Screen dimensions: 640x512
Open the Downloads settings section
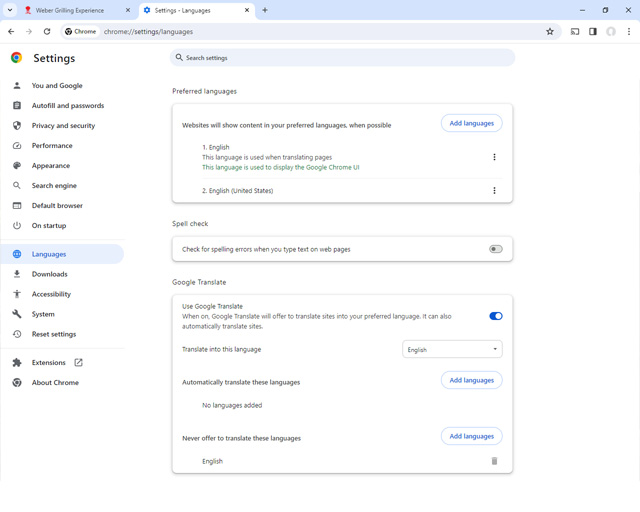pos(50,274)
